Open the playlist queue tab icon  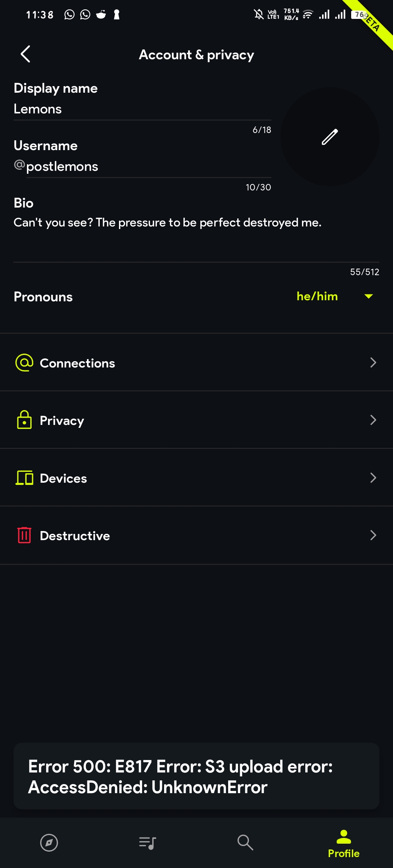click(147, 843)
